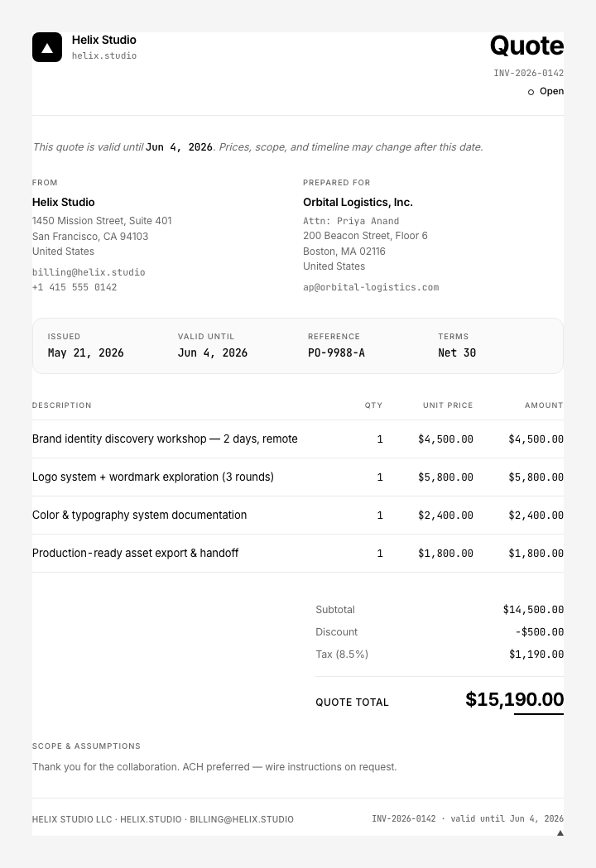This screenshot has width=596, height=868.
Task: Select the quote number INV-2026-0142 in header
Action: (x=528, y=73)
